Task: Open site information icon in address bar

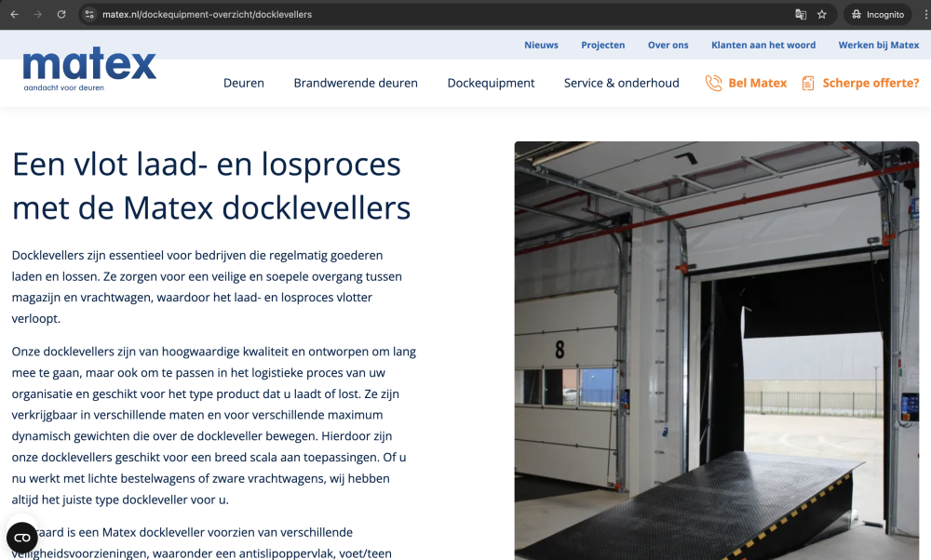Action: (89, 15)
